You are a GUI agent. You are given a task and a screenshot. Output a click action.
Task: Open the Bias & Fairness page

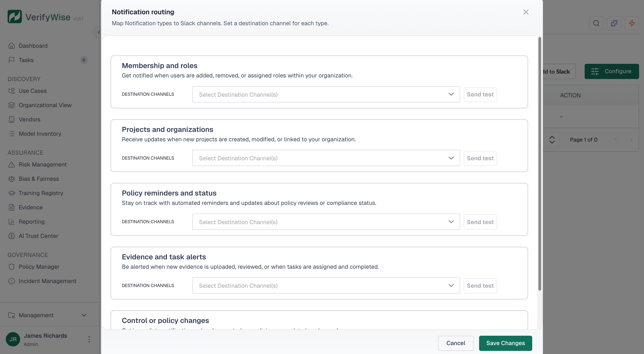39,179
